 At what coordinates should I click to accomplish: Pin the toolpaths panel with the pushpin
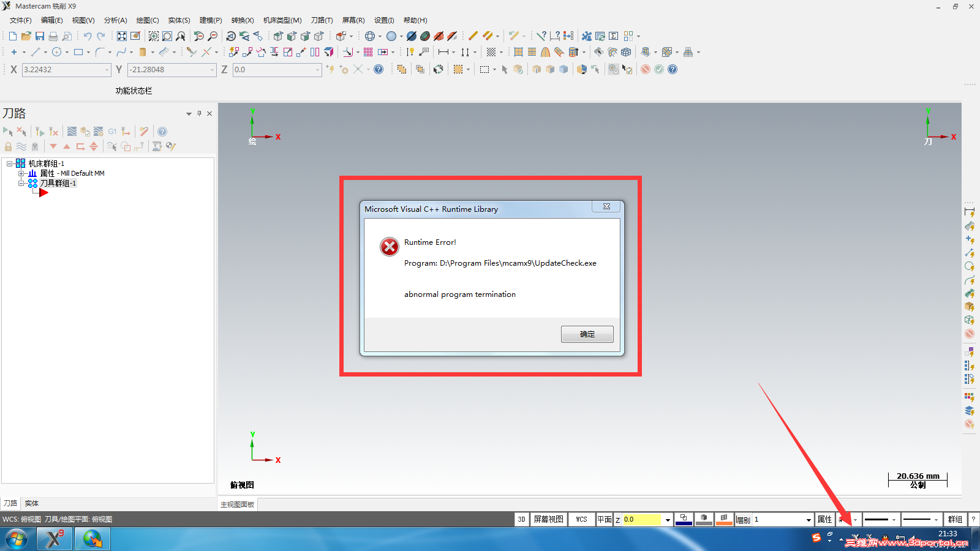click(x=199, y=113)
